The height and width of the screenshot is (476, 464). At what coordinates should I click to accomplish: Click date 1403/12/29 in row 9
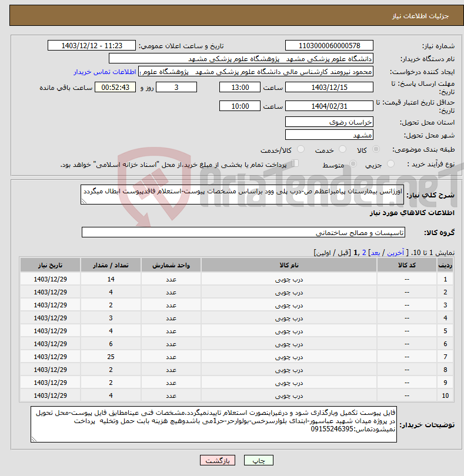[x=50, y=383]
